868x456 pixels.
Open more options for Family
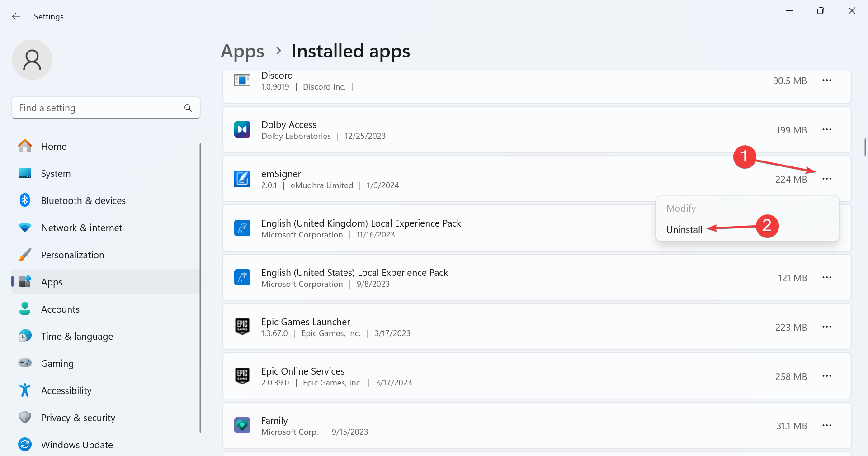(x=827, y=426)
